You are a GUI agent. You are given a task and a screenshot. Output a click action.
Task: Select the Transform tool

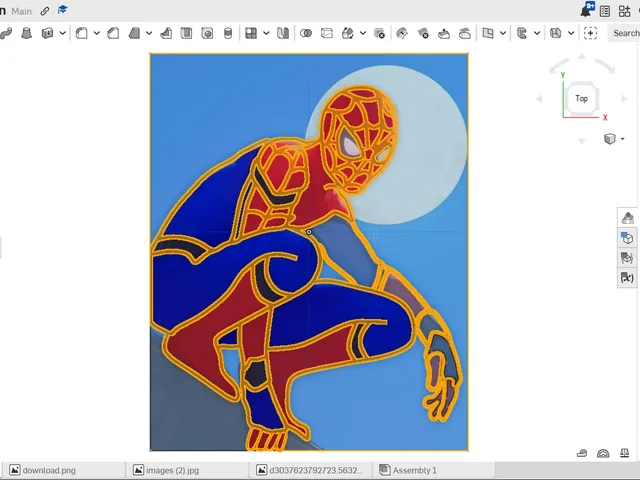348,33
